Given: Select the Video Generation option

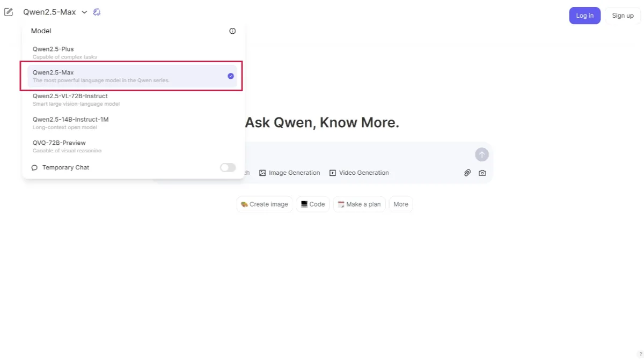Looking at the screenshot, I should [359, 173].
